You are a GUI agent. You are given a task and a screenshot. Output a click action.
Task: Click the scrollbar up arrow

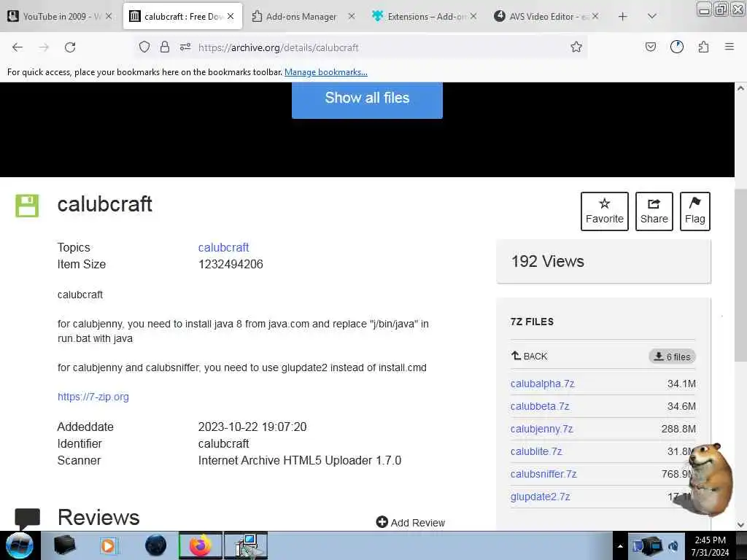pyautogui.click(x=741, y=88)
